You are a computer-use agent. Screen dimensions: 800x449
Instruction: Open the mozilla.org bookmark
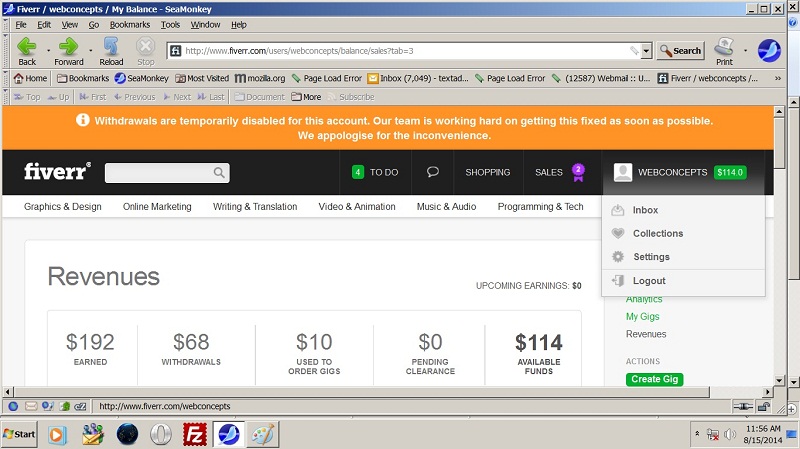260,78
